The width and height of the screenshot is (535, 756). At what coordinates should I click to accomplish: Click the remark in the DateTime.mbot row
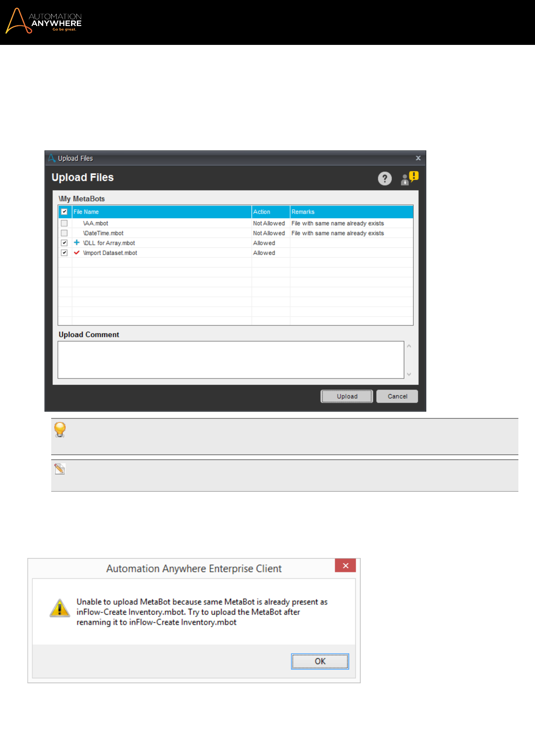point(338,233)
